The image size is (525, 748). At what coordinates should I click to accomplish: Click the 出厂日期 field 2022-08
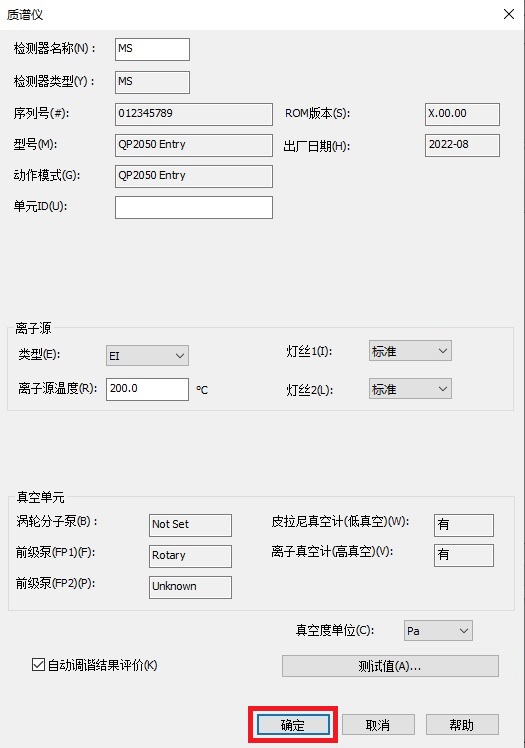tap(462, 145)
